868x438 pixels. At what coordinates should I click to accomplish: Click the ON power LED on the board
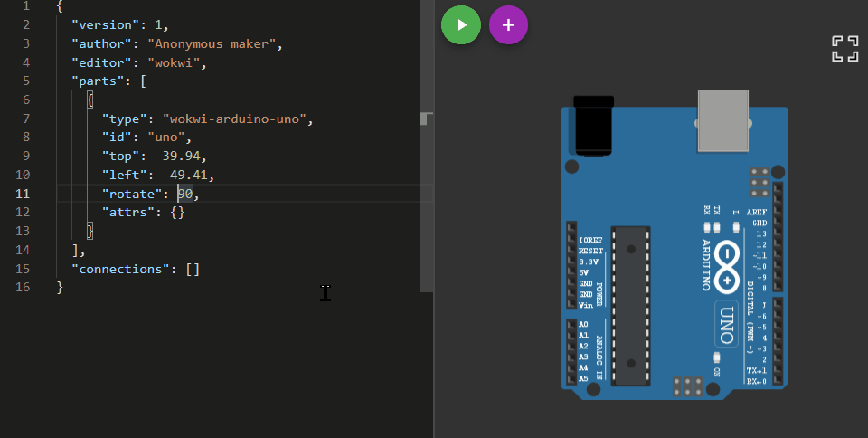717,357
